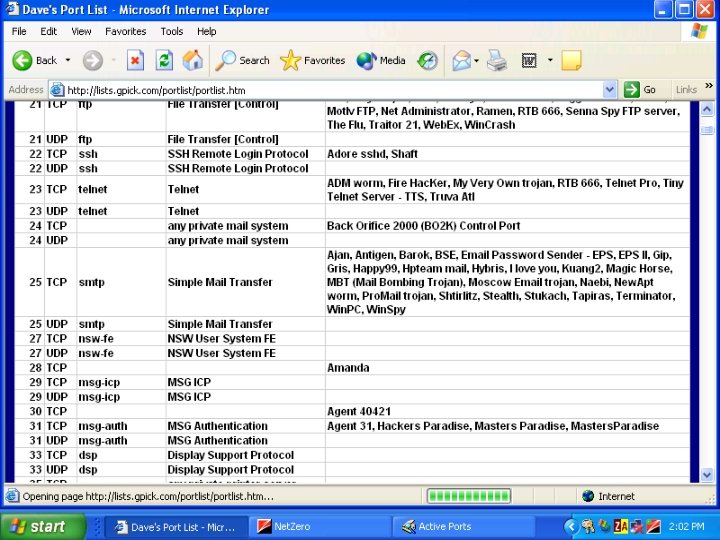The width and height of the screenshot is (720, 540).
Task: Click 'Display Support Protocol' in the 33 UDP row
Action: point(231,470)
